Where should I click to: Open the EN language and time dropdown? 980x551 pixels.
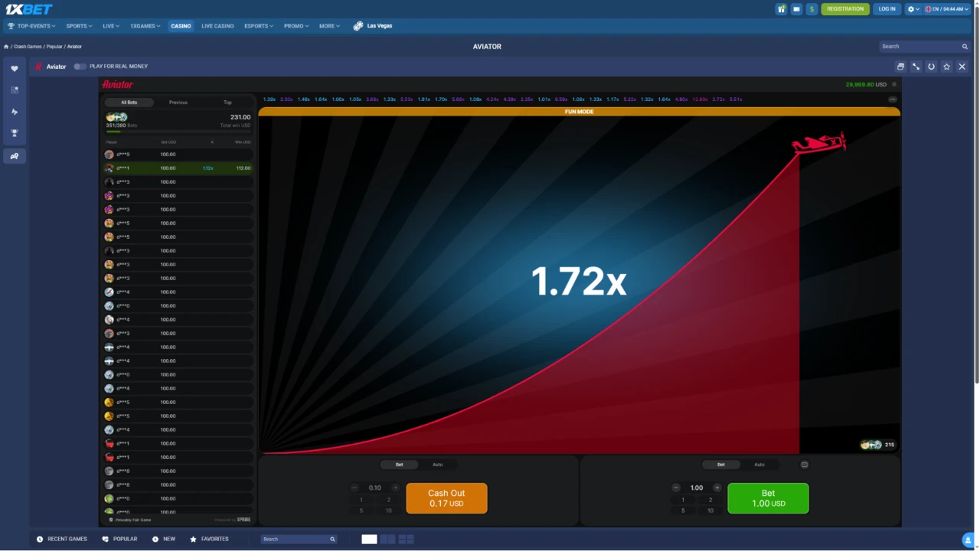[x=948, y=9]
